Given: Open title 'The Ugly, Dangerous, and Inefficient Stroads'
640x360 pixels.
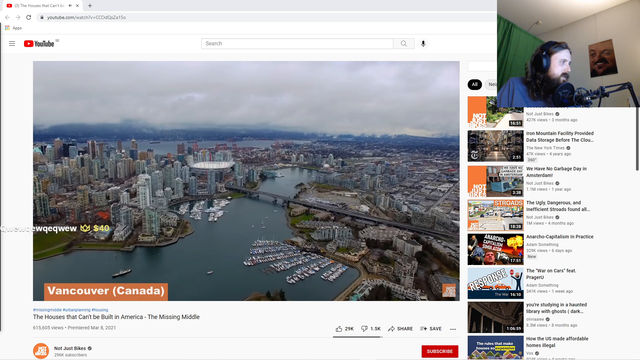Looking at the screenshot, I should coord(558,206).
